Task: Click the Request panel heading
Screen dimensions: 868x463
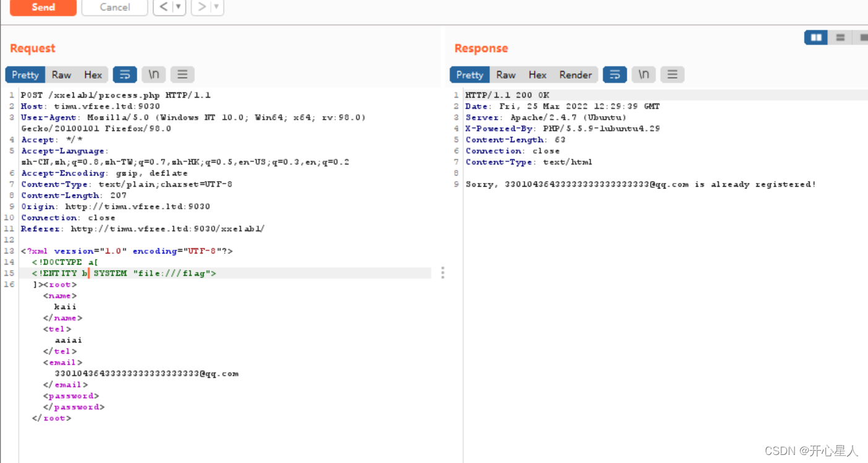Action: (33, 48)
